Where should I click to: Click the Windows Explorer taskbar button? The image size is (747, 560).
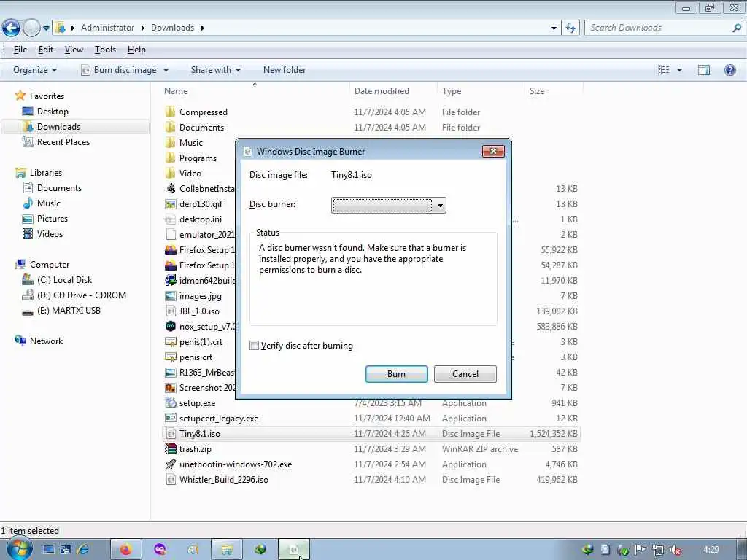coord(227,550)
